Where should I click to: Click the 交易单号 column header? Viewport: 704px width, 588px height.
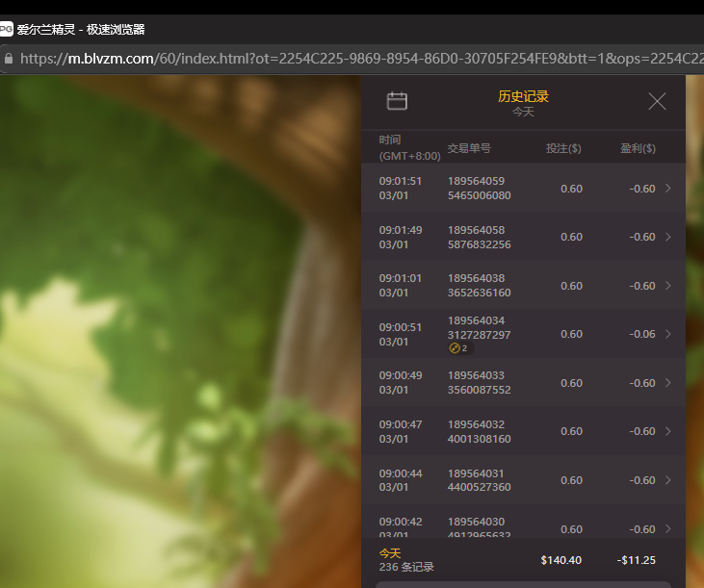[x=469, y=148]
